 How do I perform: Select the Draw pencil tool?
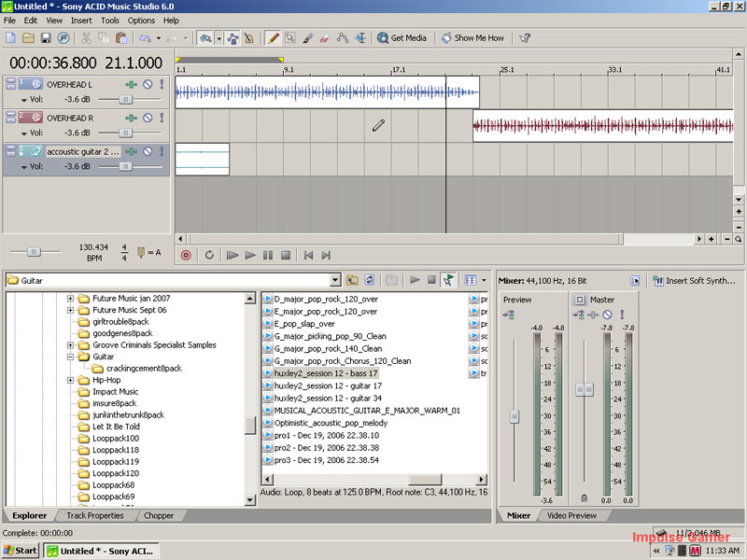point(274,38)
